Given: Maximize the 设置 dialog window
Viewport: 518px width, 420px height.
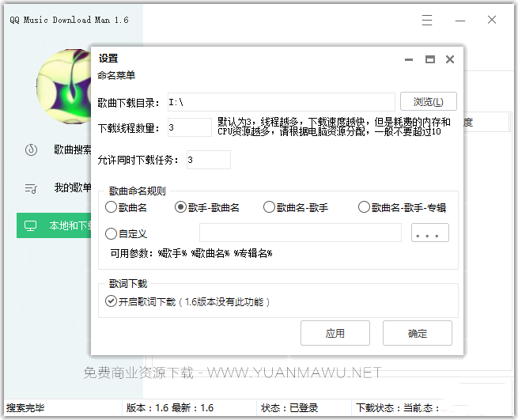Looking at the screenshot, I should click(x=430, y=59).
